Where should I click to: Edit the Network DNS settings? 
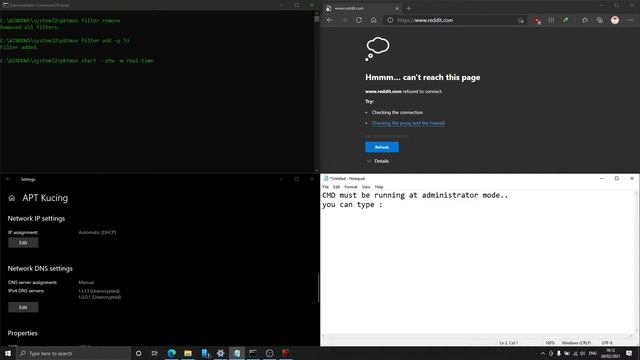(x=23, y=307)
